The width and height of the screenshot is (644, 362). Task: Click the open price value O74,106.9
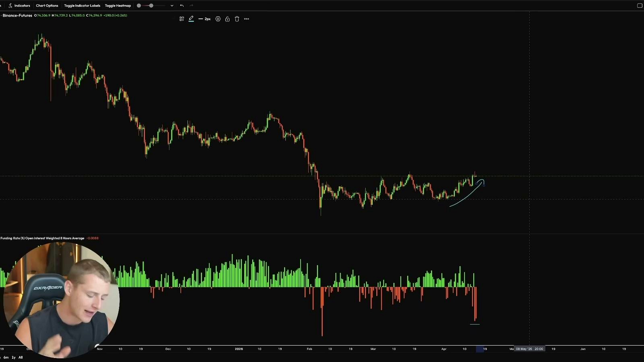[42, 15]
